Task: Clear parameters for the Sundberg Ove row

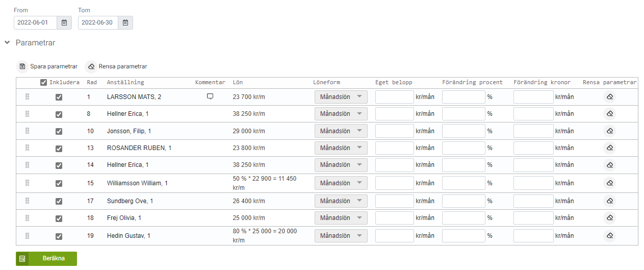Action: coord(609,201)
